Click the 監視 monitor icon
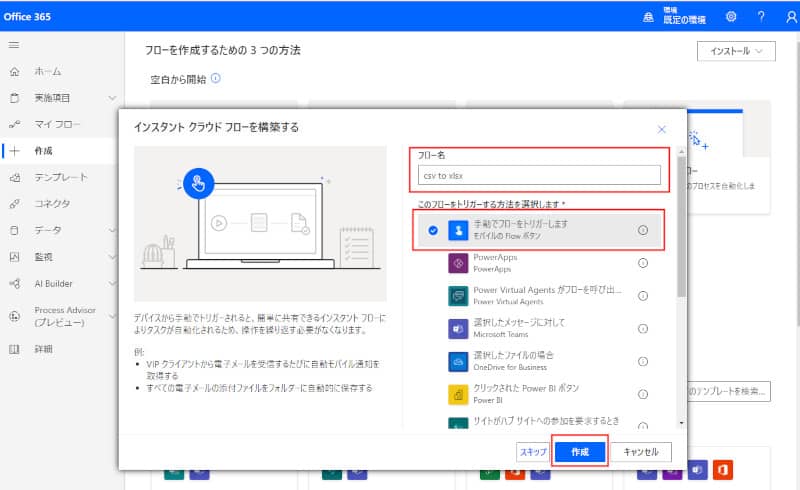Image resolution: width=800 pixels, height=490 pixels. click(x=15, y=257)
